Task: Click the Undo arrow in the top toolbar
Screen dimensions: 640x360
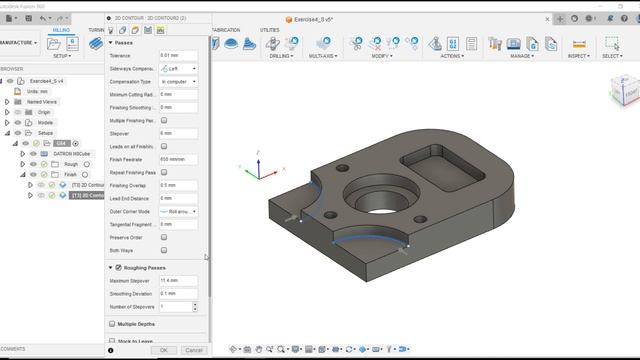Action: coord(43,18)
